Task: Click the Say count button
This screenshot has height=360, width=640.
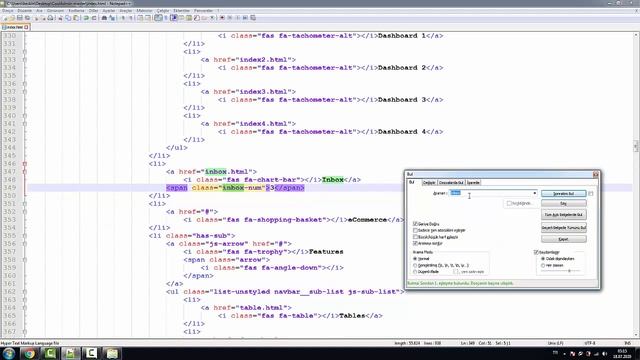Action: [x=564, y=203]
